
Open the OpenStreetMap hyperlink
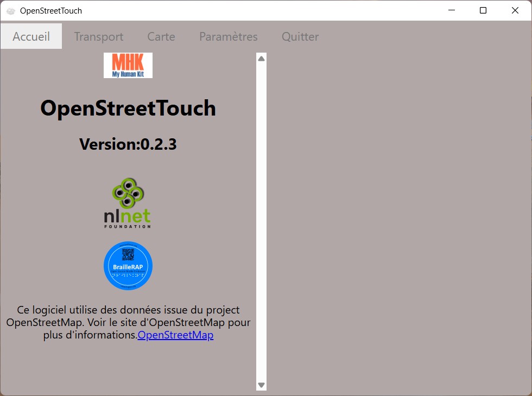(x=175, y=335)
